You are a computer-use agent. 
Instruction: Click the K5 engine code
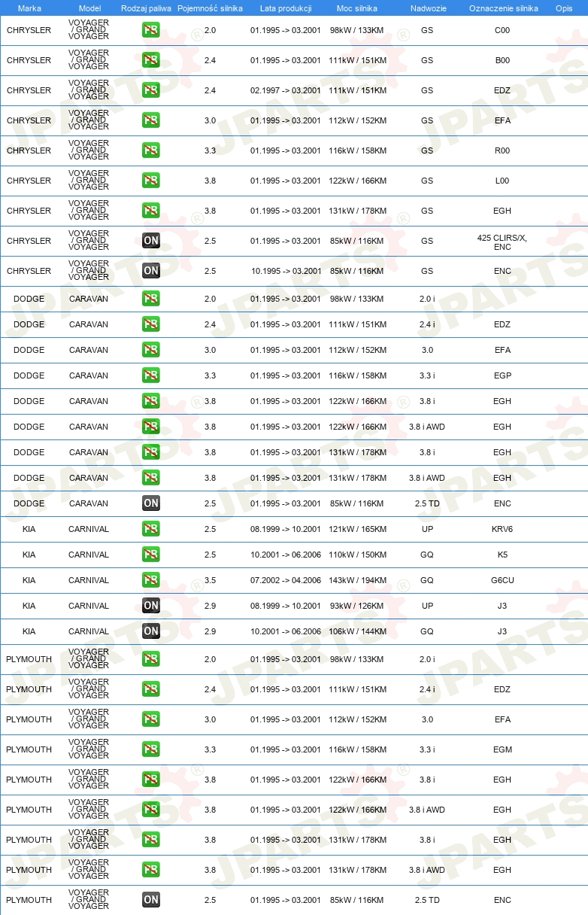coord(502,555)
